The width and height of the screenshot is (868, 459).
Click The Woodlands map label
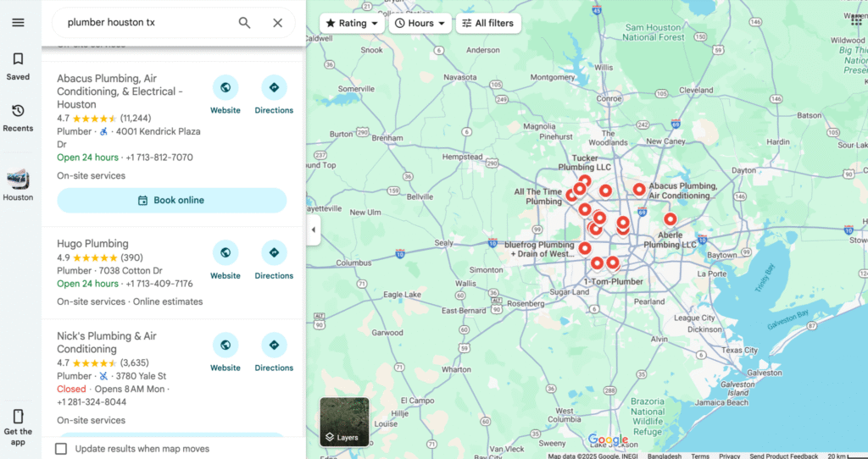pos(608,138)
